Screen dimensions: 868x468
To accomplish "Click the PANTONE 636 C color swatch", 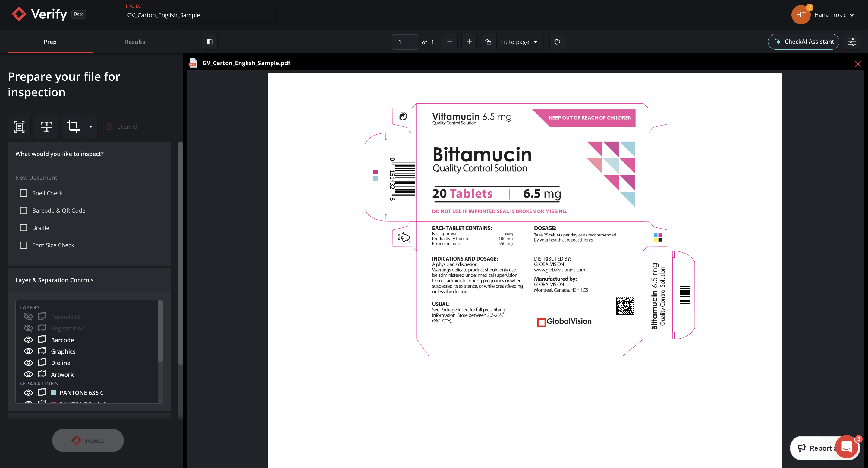I will (53, 392).
